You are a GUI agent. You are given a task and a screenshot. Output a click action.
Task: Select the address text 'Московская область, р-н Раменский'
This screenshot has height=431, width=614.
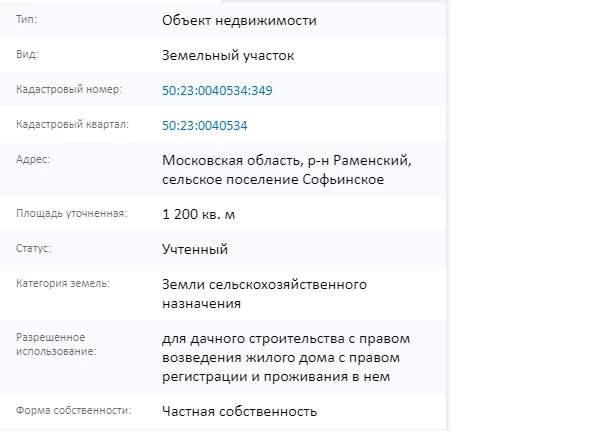pos(286,161)
